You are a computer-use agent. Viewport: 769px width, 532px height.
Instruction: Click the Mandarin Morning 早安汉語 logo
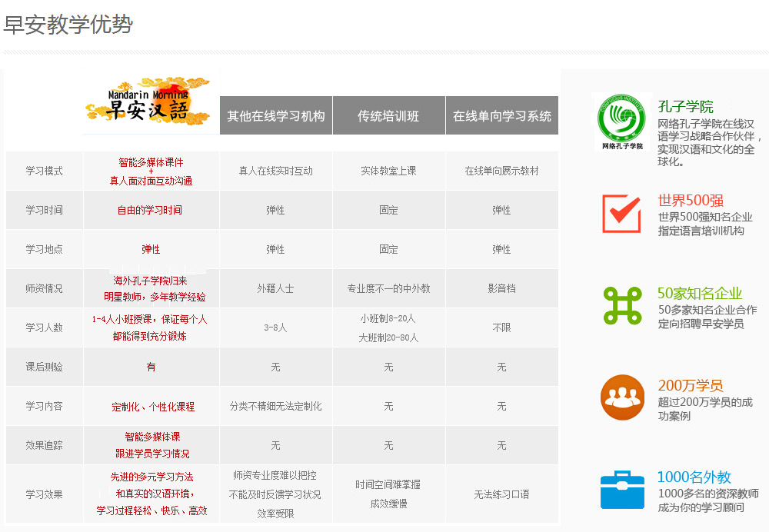148,101
